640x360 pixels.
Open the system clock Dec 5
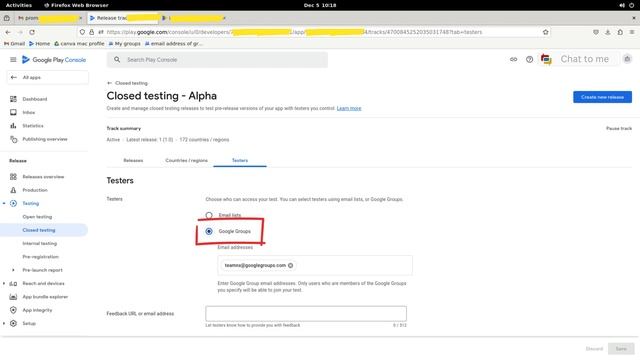click(x=320, y=5)
